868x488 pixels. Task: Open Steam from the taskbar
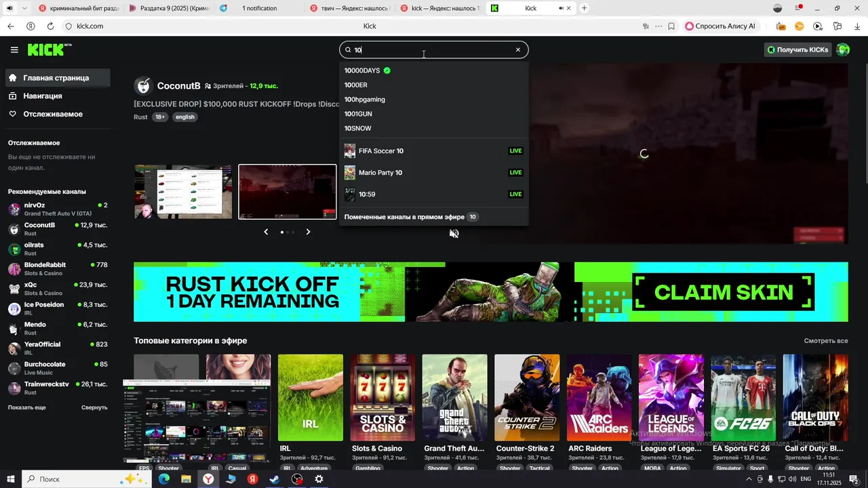coord(275,479)
